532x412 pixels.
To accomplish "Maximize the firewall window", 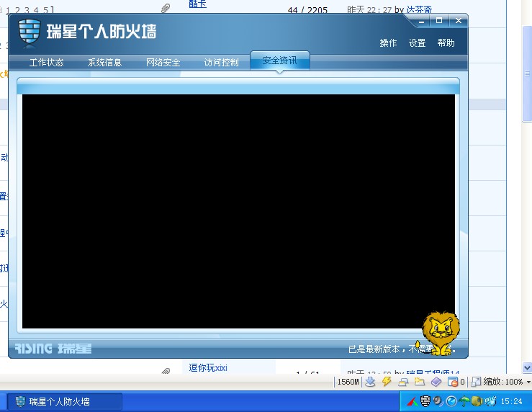I will 439,21.
